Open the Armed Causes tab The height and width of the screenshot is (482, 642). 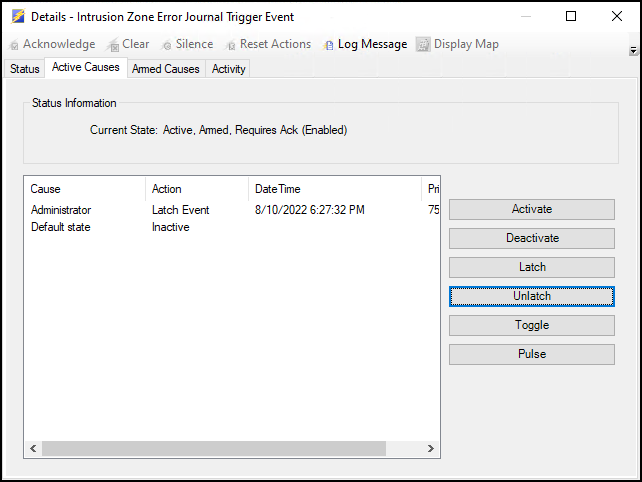coord(165,69)
